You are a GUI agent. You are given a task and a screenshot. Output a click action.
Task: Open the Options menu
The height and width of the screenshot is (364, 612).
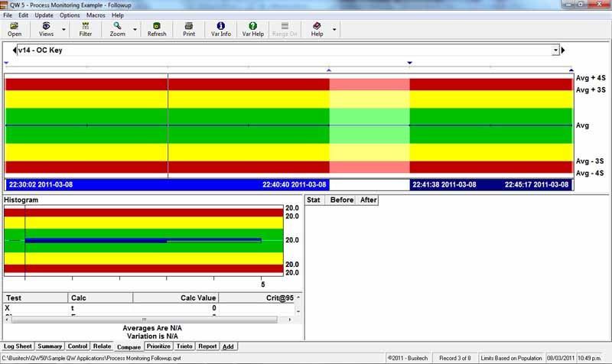tap(70, 15)
